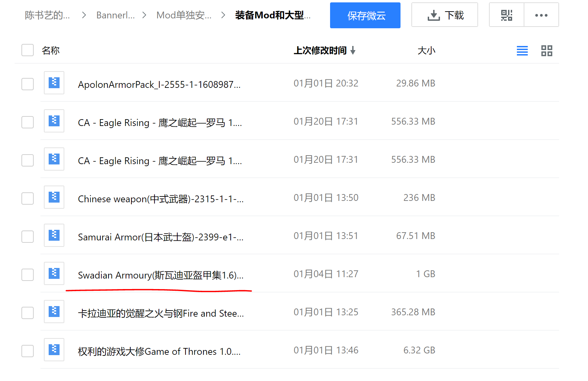Go to Bannerl... breadcrumb folder

point(116,15)
